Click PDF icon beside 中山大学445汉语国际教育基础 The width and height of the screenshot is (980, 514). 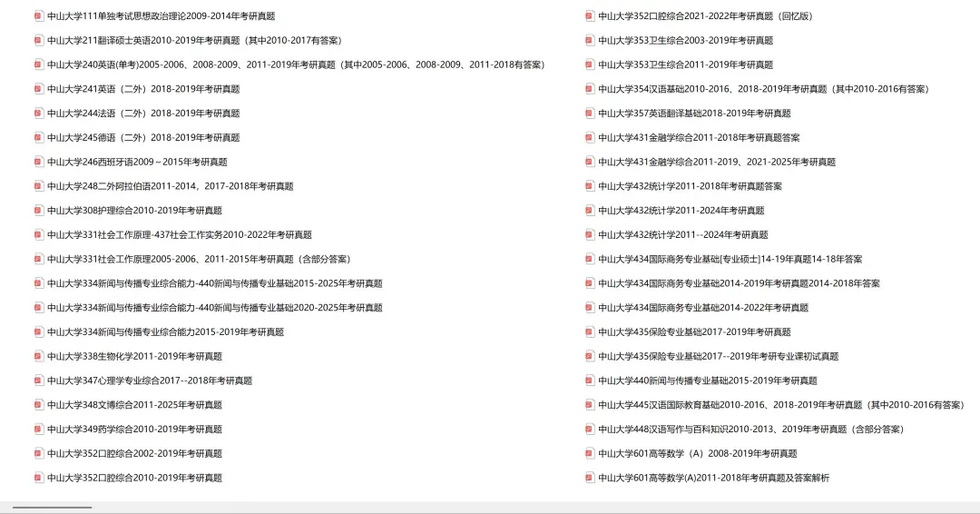[590, 405]
